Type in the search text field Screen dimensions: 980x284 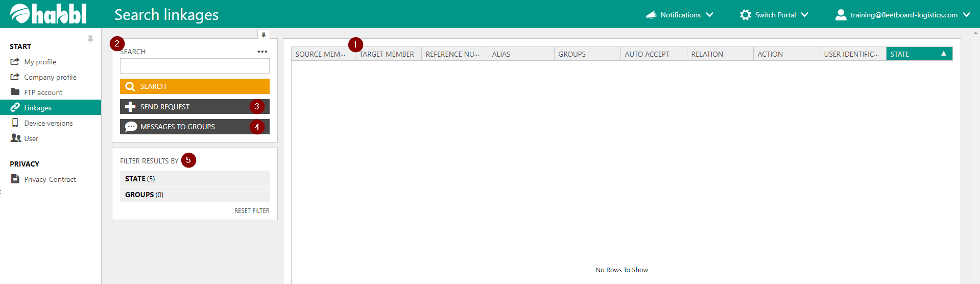click(x=195, y=66)
